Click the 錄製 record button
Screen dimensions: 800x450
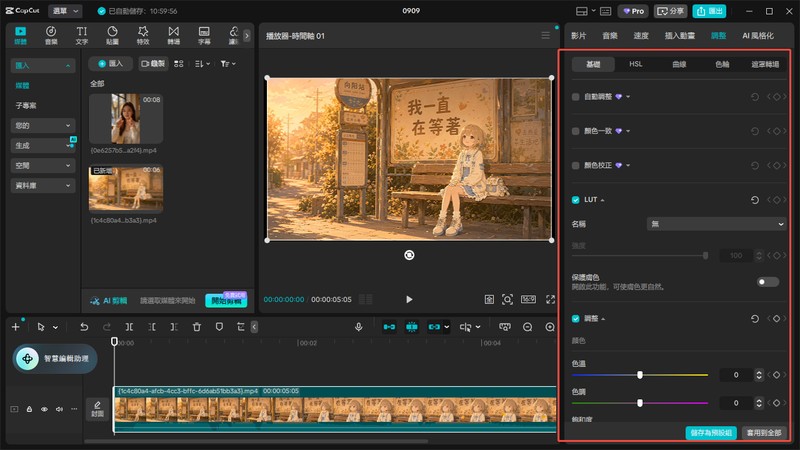[153, 64]
